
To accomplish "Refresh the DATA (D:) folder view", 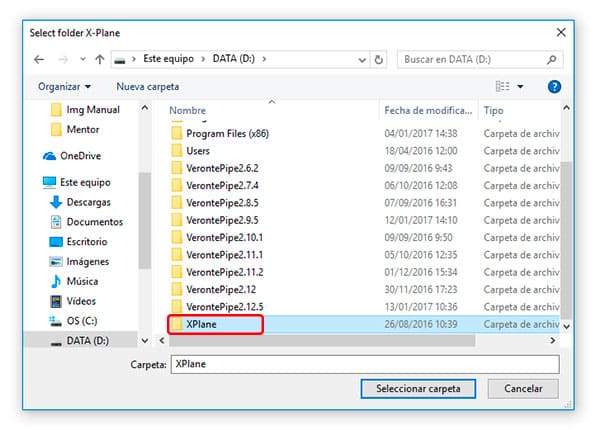I will (x=378, y=60).
